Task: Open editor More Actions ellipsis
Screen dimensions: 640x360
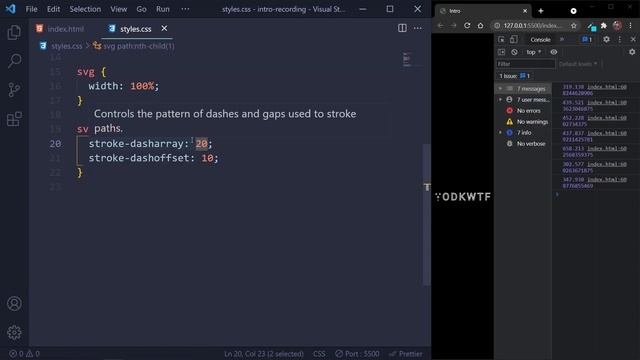Action: pos(418,28)
